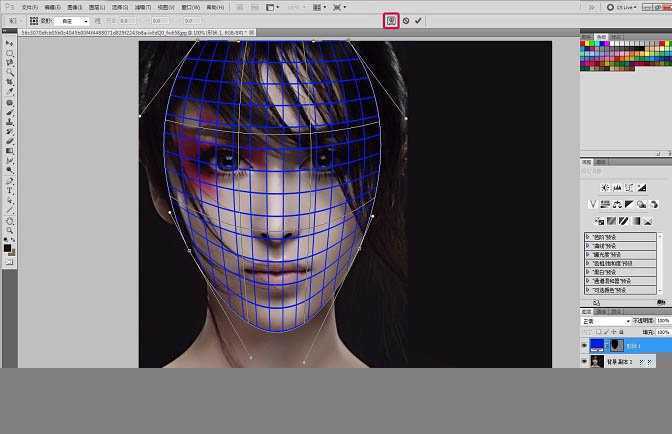The width and height of the screenshot is (672, 434).
Task: Select the Quick Selection tool
Action: [9, 72]
